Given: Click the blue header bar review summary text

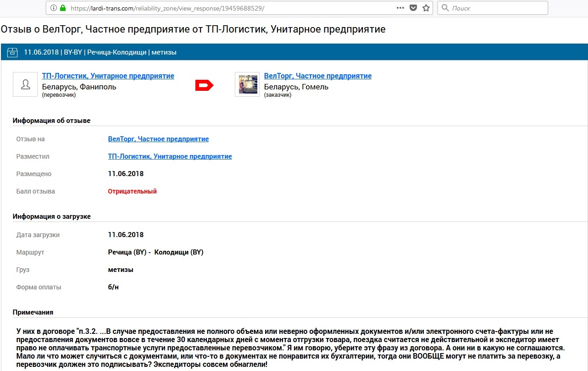Looking at the screenshot, I should pos(100,52).
